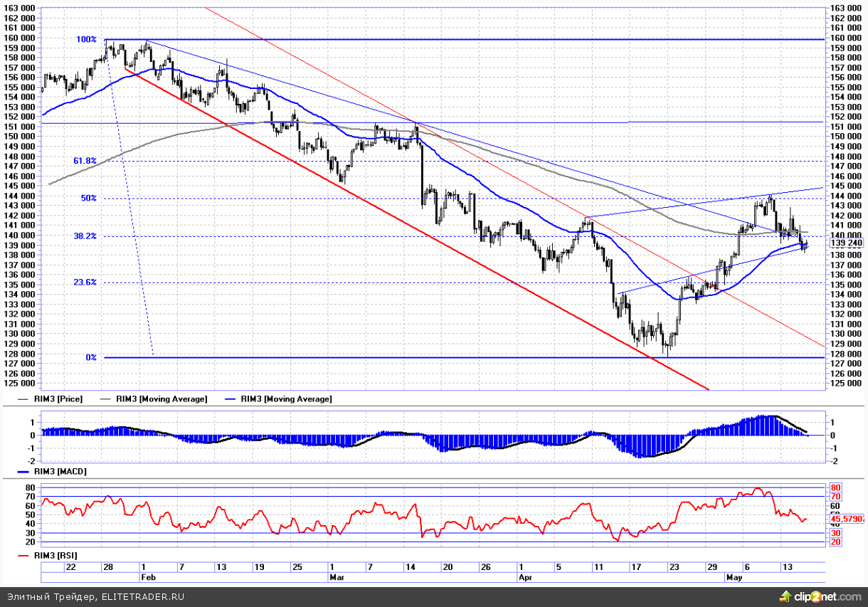The height and width of the screenshot is (607, 868).
Task: Click the RSI value label 45.5790
Action: [x=847, y=519]
